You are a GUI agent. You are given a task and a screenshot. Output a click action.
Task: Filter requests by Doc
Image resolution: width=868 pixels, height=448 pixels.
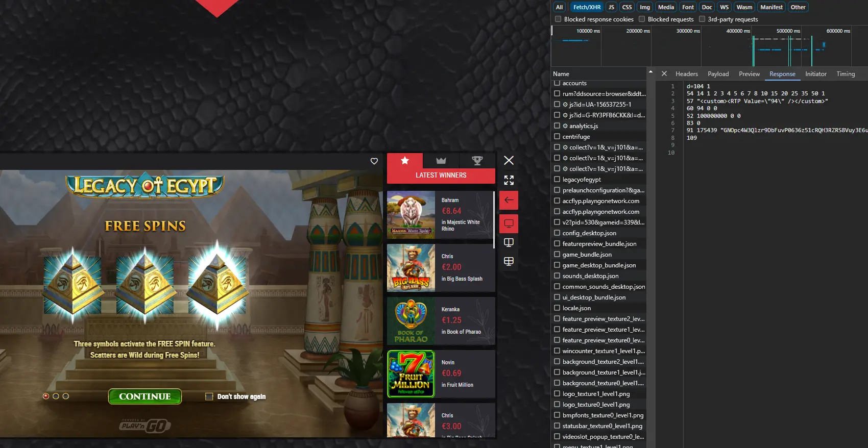(x=707, y=7)
